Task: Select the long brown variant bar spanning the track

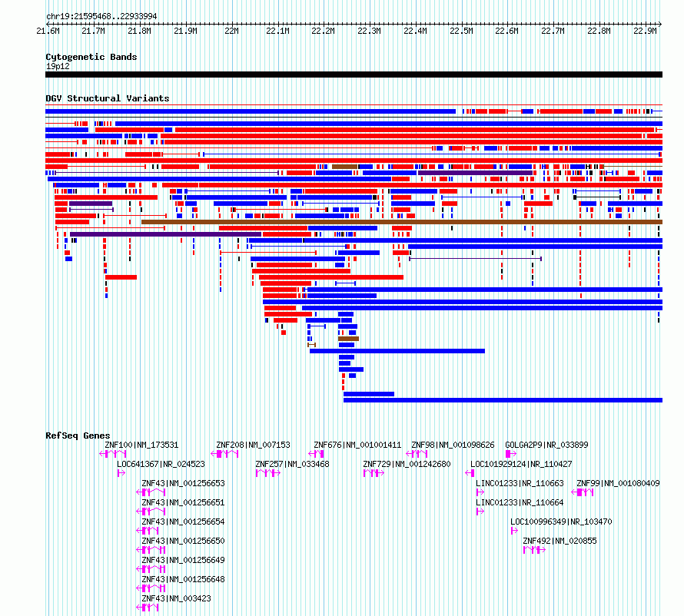Action: point(402,222)
